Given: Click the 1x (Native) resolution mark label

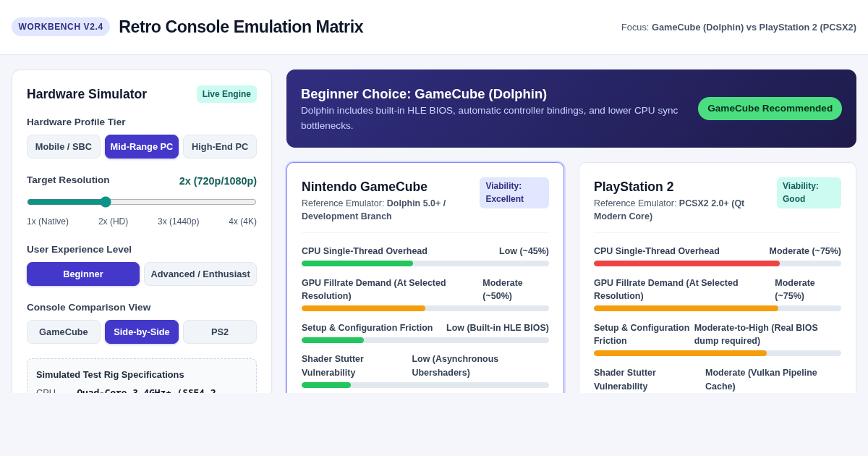Looking at the screenshot, I should click(48, 221).
